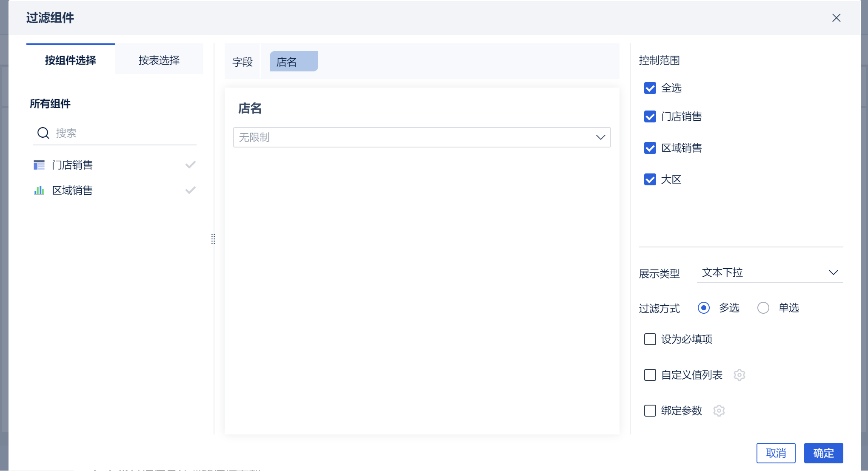Open 绑定参数 gear settings
This screenshot has width=868, height=471.
coord(719,411)
